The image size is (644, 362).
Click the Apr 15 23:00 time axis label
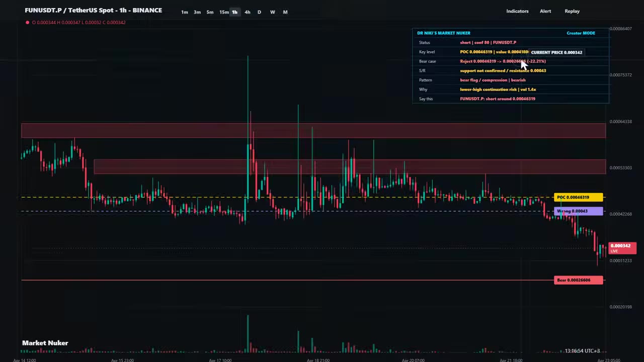[x=123, y=360]
